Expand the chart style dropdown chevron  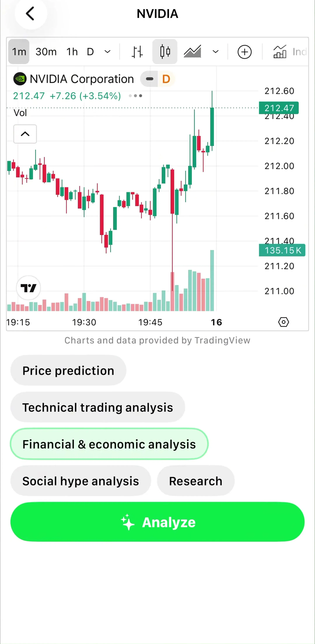pos(216,52)
